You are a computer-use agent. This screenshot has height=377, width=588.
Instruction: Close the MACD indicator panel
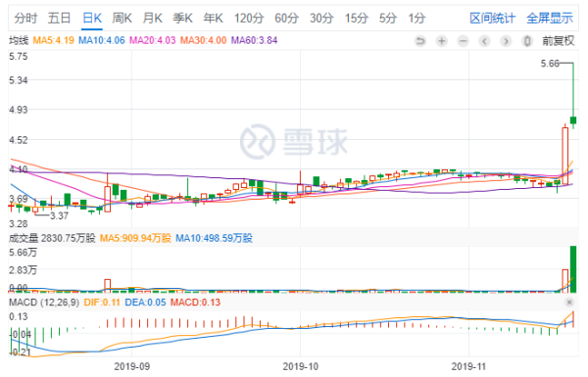coord(569,302)
